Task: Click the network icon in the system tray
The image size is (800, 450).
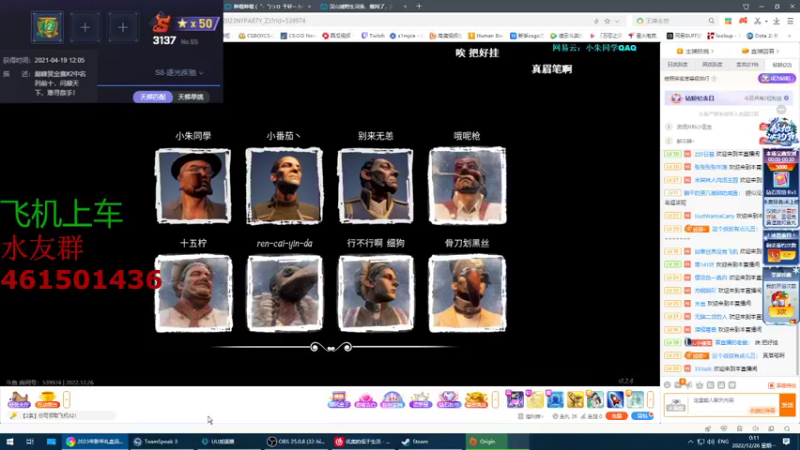Action: [701, 442]
